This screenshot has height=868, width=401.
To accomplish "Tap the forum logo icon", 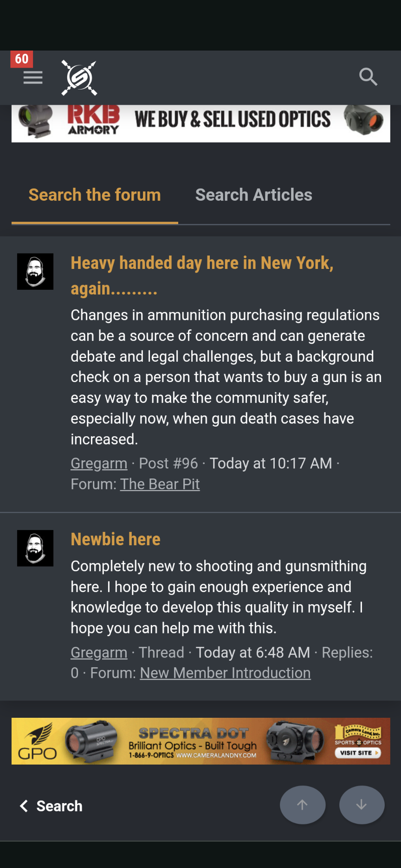I will click(x=79, y=78).
